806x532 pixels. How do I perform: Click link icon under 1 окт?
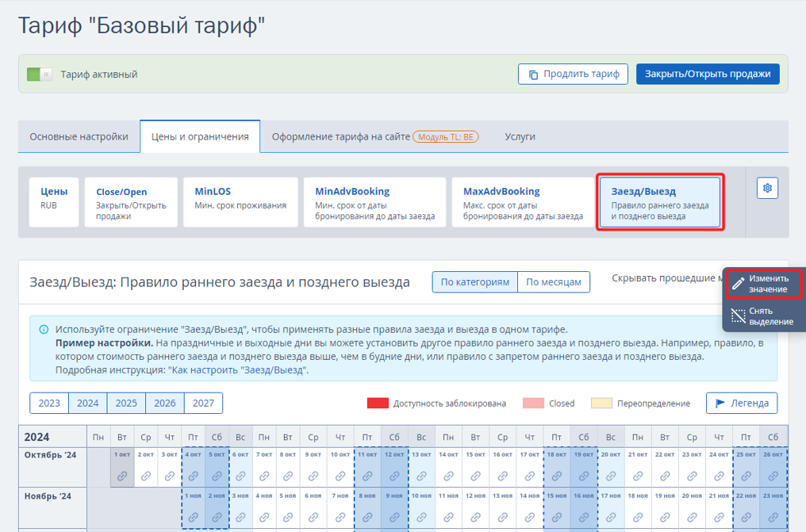click(121, 477)
